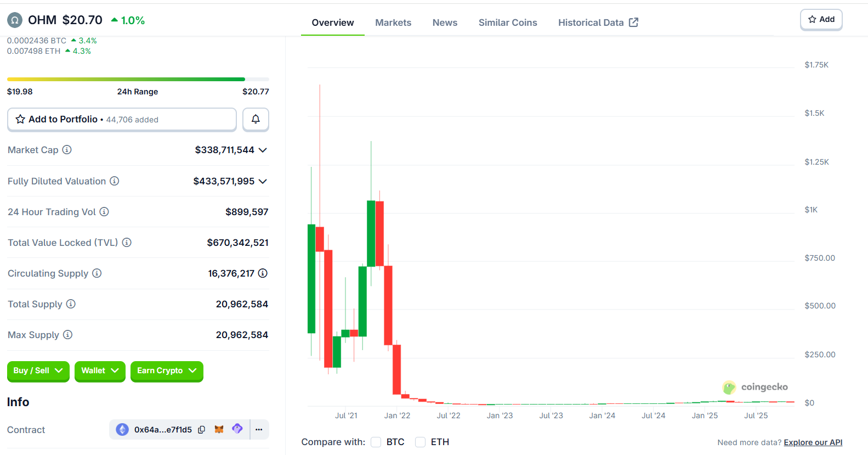Expand the Market Cap chevron
Viewport: 868px width, 455px height.
coord(263,150)
